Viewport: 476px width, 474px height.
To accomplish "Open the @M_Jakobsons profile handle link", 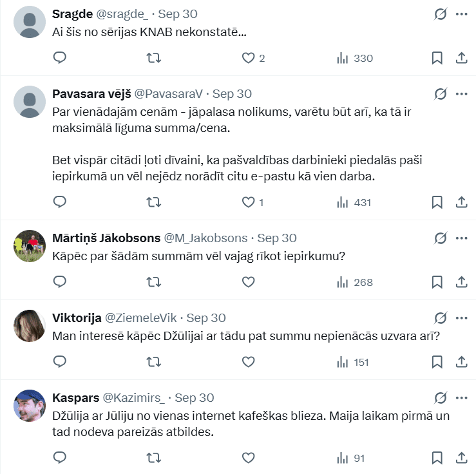I will 207,238.
